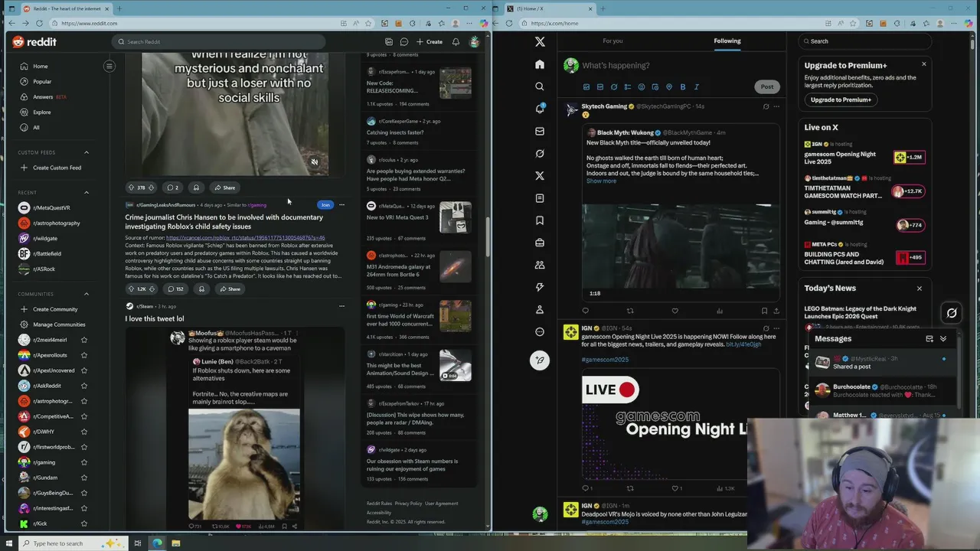Share the Crime journalist Chris Hansen post
Screen dimensions: 980x551
pyautogui.click(x=230, y=289)
